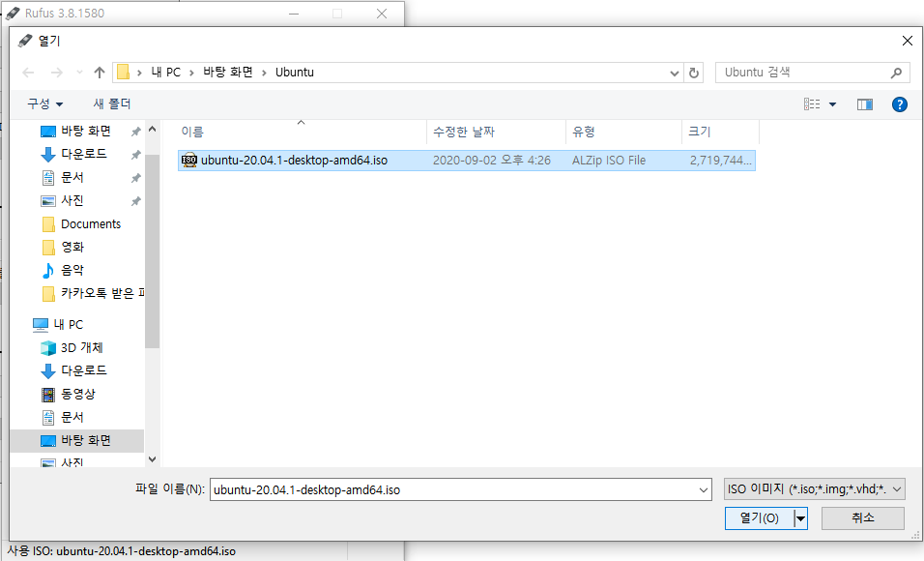Open the view options dropdown arrow
This screenshot has height=561, width=924.
(x=832, y=104)
